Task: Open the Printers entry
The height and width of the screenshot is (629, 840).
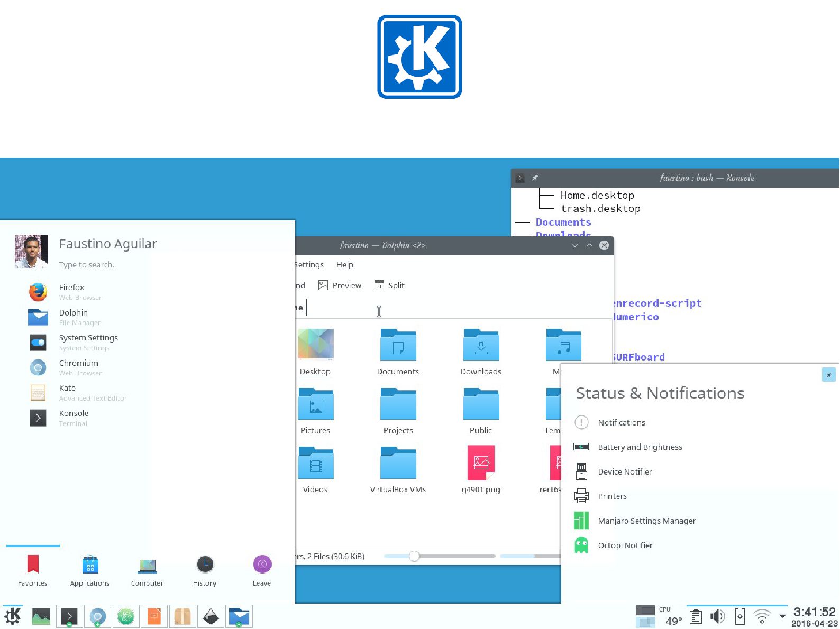Action: pyautogui.click(x=600, y=496)
